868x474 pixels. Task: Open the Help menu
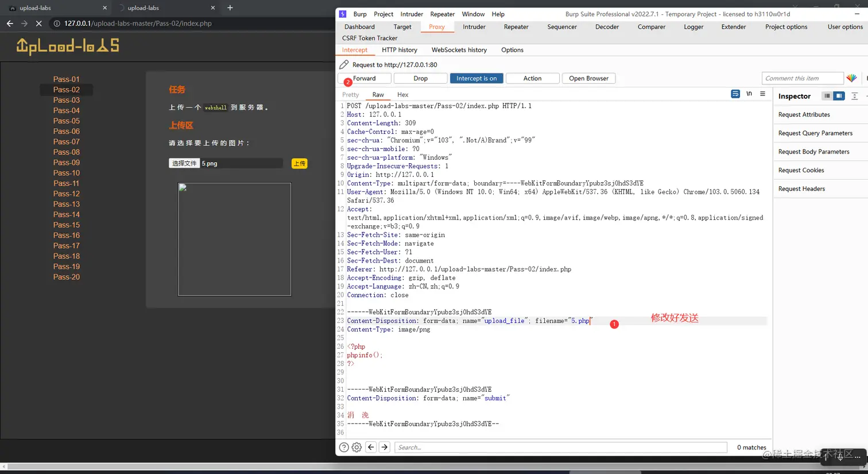pos(498,14)
